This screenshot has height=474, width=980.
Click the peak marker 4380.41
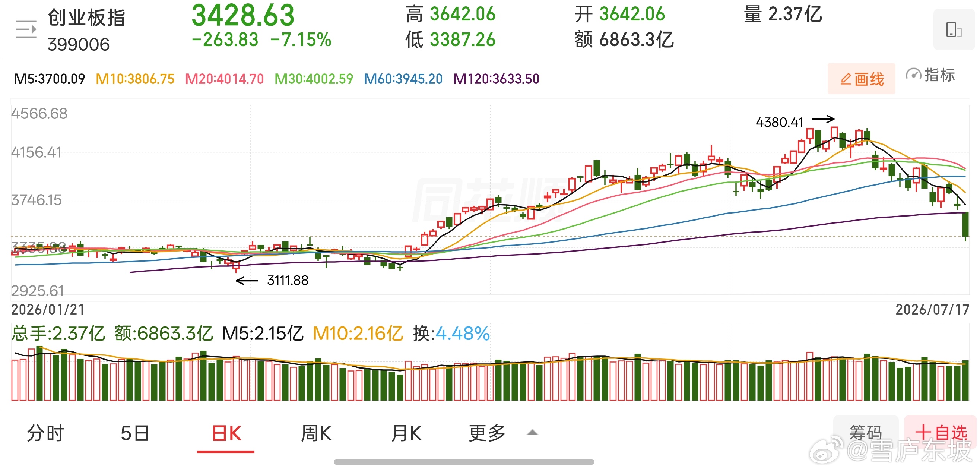tap(780, 122)
